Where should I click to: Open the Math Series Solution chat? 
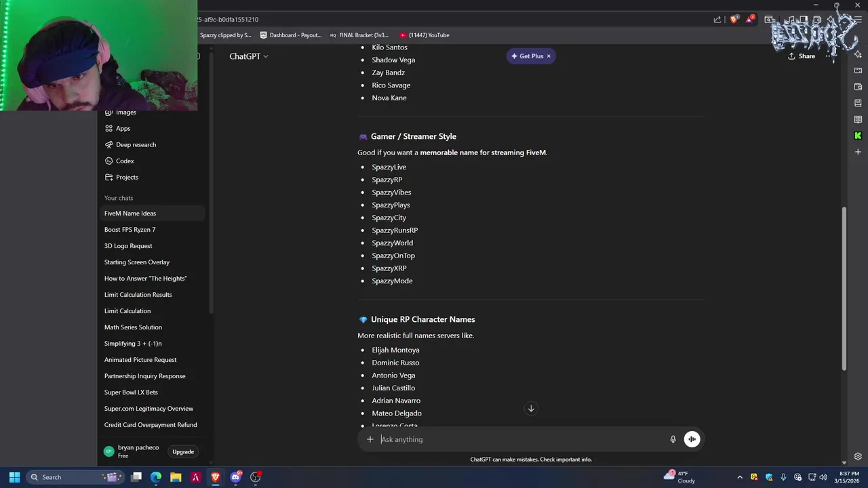tap(153, 327)
